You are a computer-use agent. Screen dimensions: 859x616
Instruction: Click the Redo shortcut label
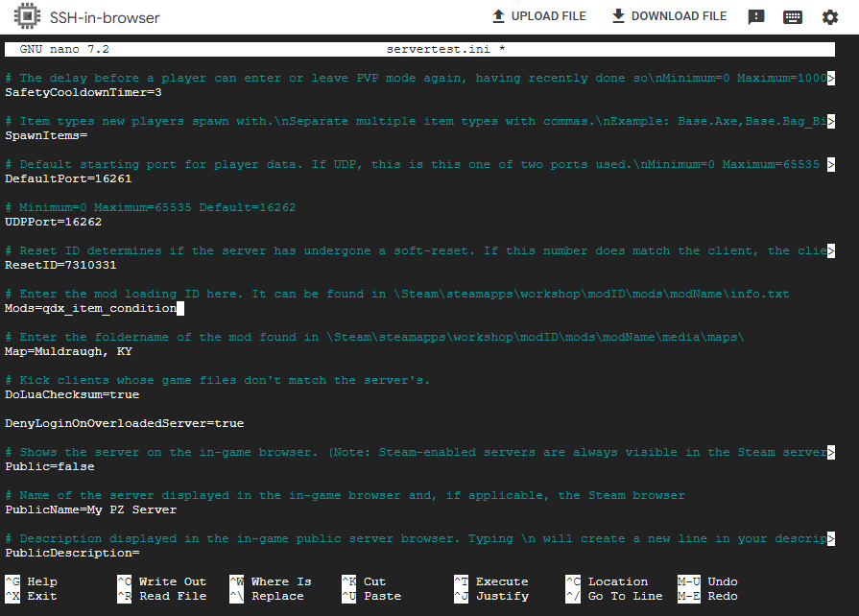click(x=723, y=596)
